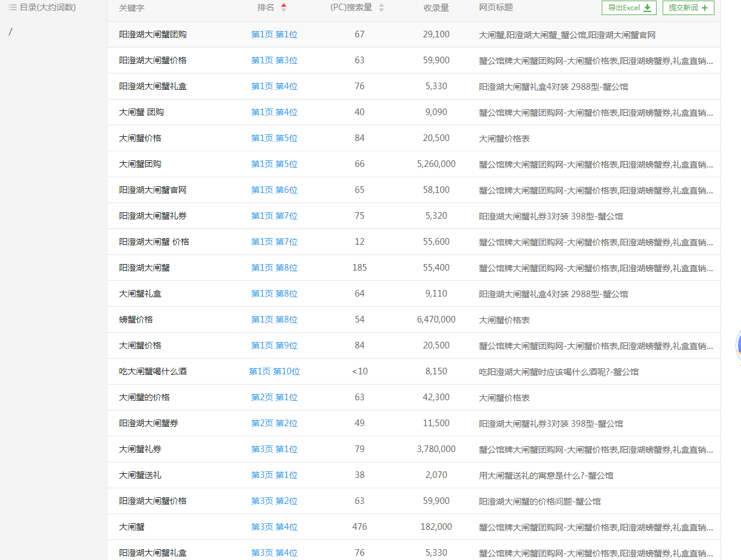Click 收录量 value 2,070
This screenshot has height=560, width=741.
(436, 475)
